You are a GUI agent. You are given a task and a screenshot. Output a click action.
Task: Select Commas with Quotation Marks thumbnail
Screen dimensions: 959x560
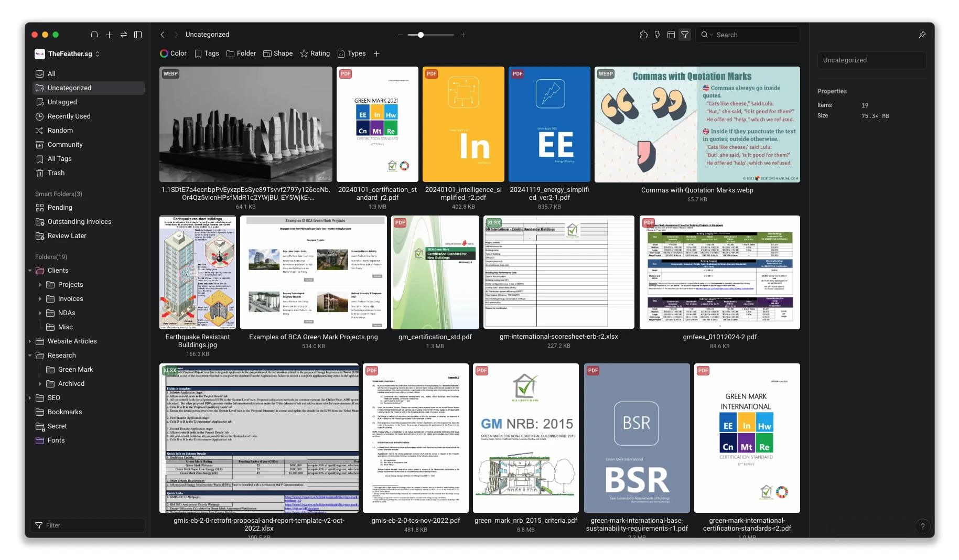697,124
